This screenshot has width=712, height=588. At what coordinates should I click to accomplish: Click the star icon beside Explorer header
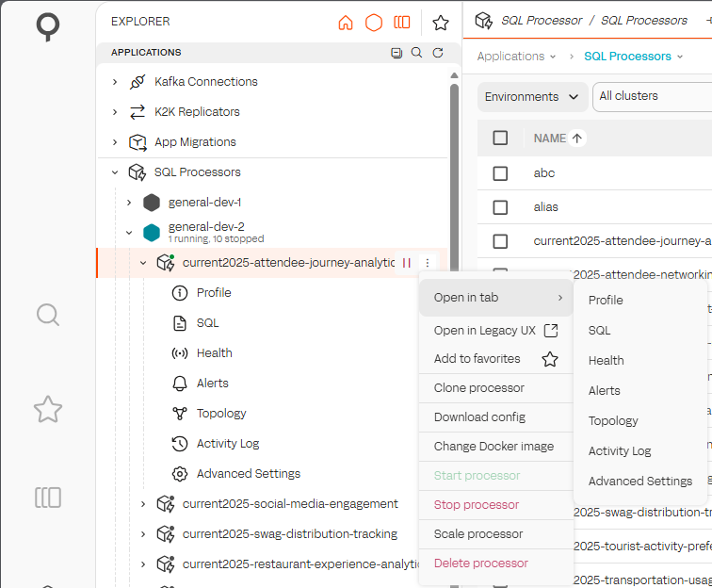(440, 23)
